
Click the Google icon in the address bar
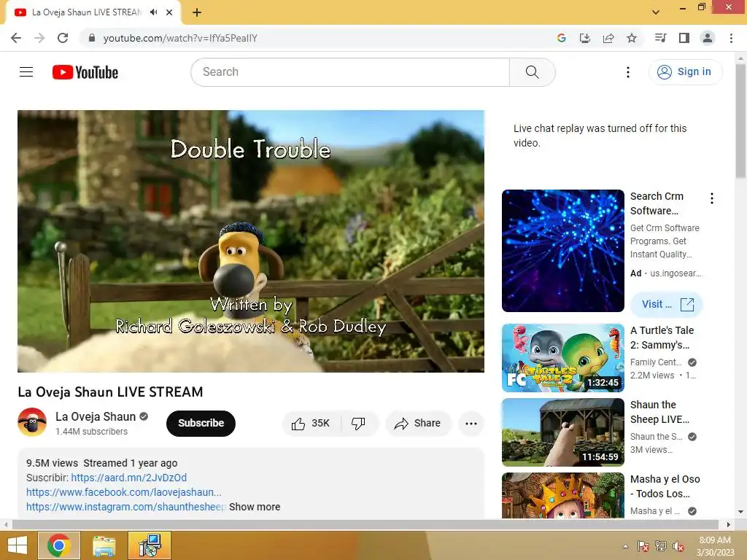[x=561, y=38]
